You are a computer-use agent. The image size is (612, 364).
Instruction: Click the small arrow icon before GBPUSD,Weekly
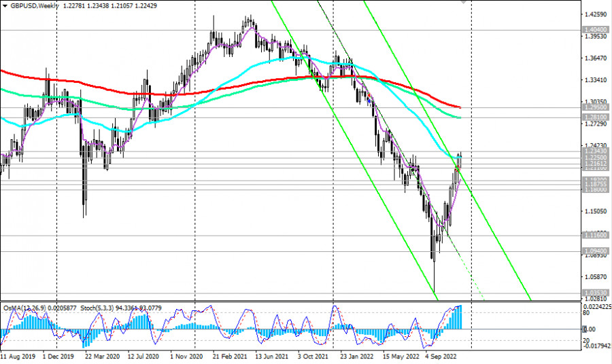pyautogui.click(x=4, y=4)
